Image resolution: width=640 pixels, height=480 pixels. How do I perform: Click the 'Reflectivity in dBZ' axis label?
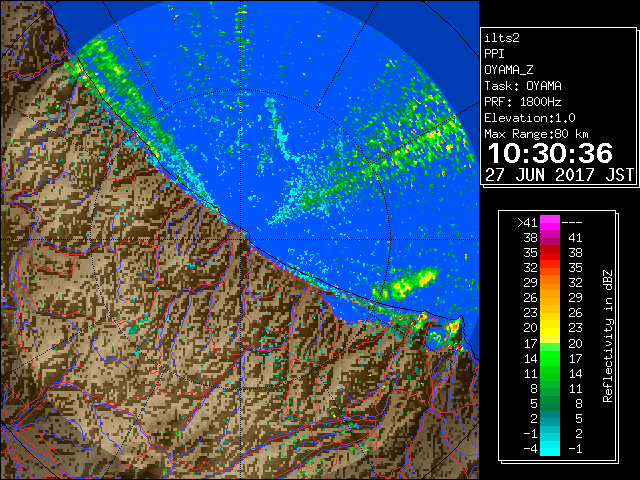[607, 336]
